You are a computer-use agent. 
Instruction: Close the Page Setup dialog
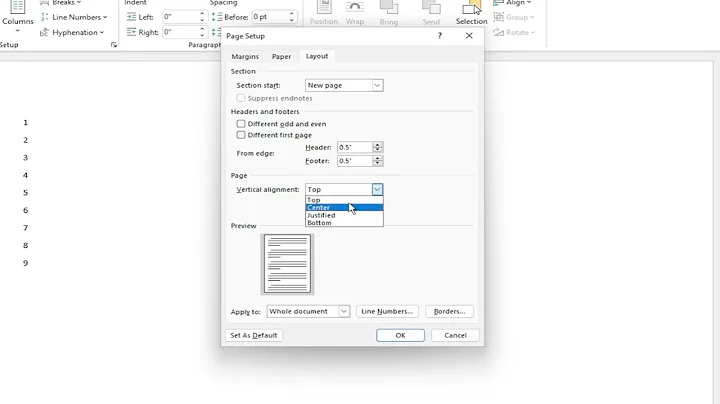pyautogui.click(x=469, y=36)
